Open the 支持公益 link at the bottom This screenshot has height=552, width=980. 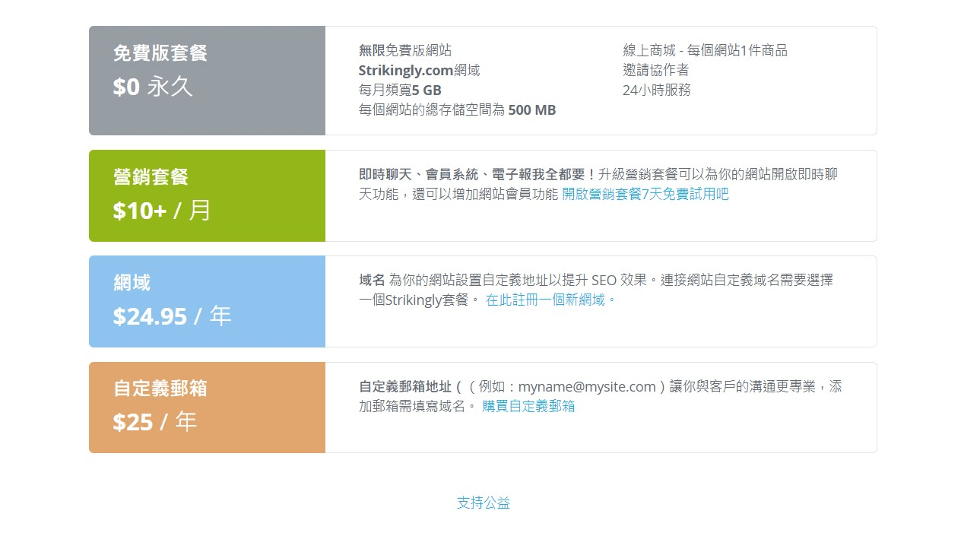[484, 503]
